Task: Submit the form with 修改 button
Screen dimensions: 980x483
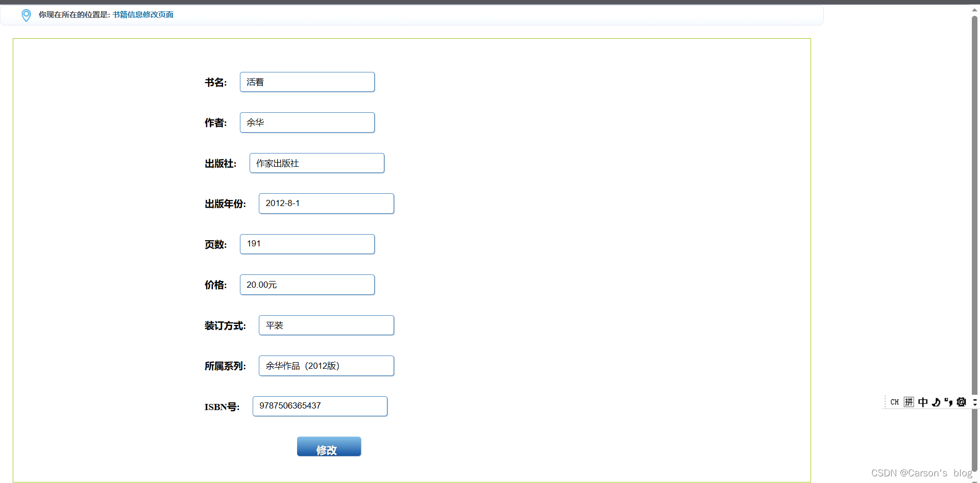Action: coord(329,446)
